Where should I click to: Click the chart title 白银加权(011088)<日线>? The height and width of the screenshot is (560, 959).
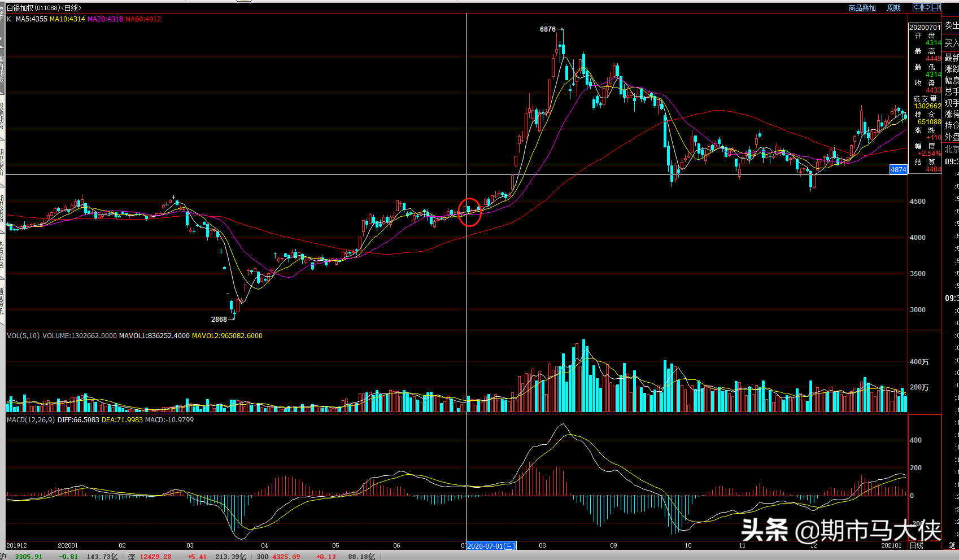[43, 8]
